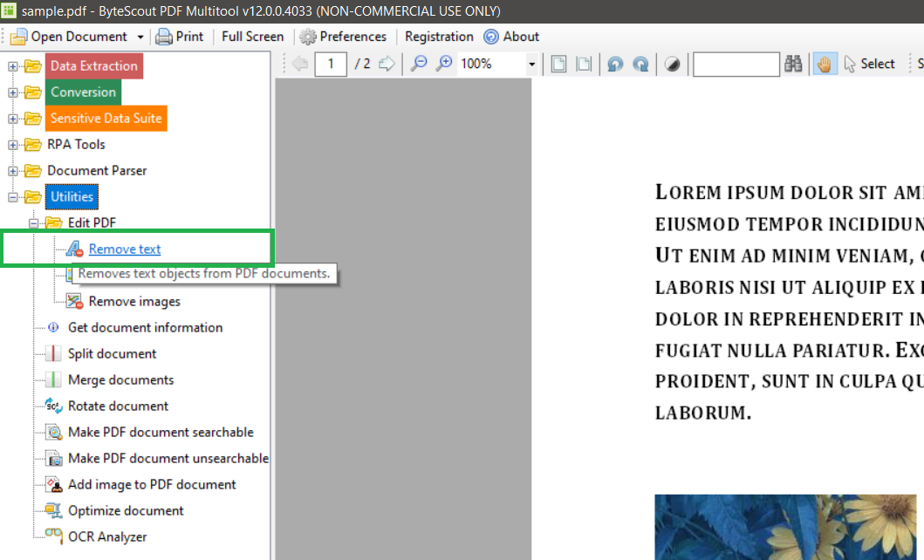924x560 pixels.
Task: Select single page view icon
Action: pos(558,64)
